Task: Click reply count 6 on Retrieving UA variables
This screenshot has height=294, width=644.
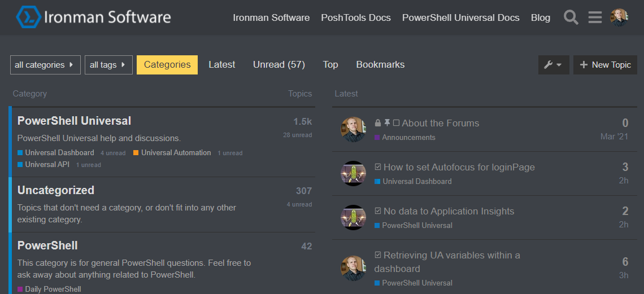Action: (x=625, y=262)
